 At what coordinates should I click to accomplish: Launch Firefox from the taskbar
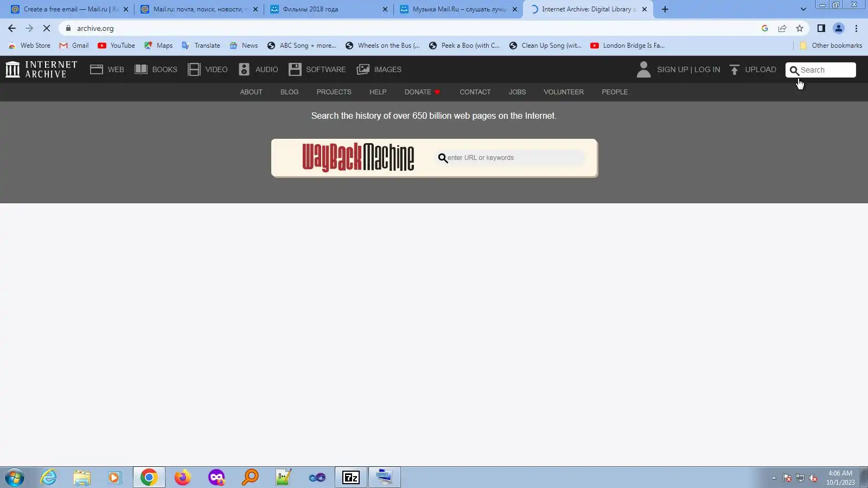183,477
